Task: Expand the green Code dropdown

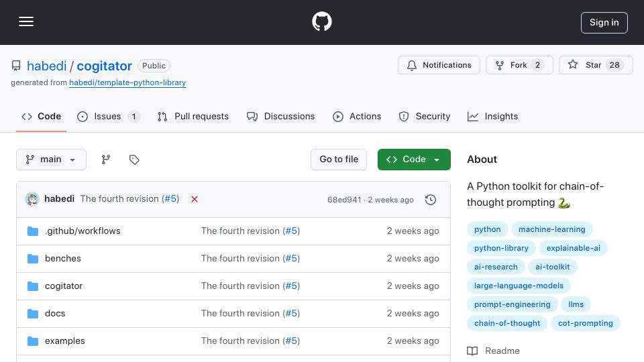Action: pyautogui.click(x=414, y=160)
